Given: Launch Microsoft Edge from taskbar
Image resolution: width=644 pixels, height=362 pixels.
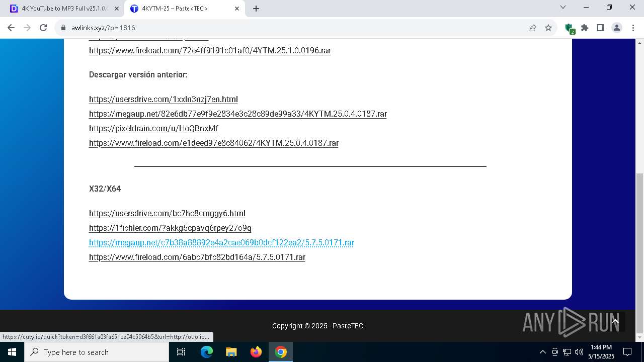Looking at the screenshot, I should pyautogui.click(x=207, y=352).
